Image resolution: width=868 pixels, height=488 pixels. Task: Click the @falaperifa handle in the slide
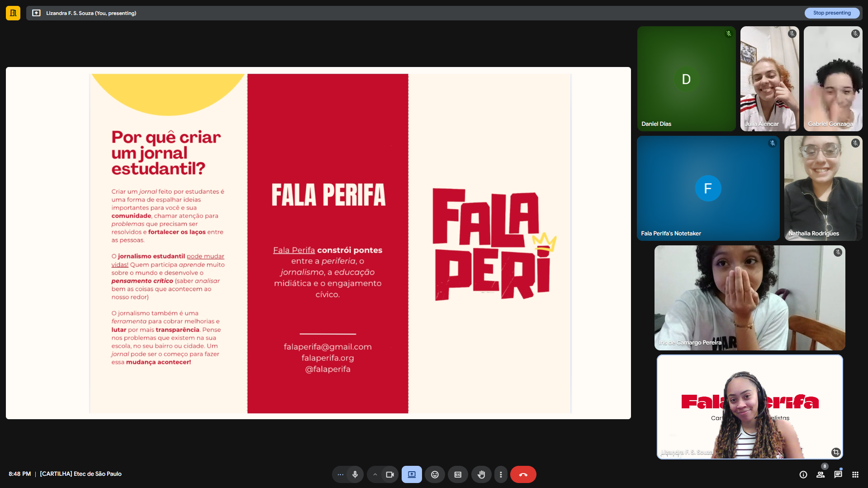pos(328,369)
